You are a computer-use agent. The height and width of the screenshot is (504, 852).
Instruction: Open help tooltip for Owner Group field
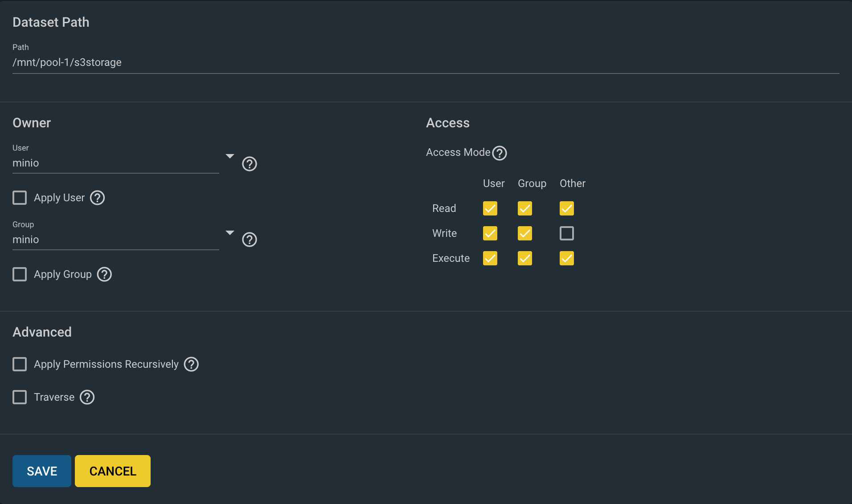(x=250, y=240)
